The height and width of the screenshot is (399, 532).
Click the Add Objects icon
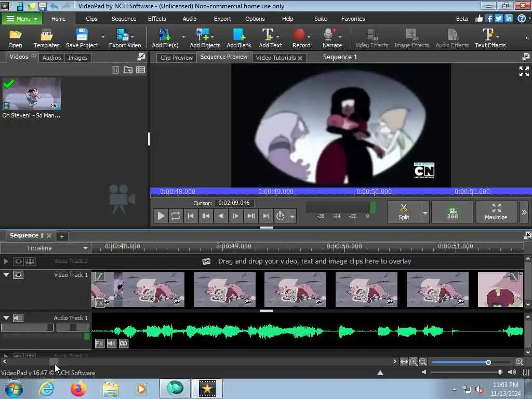pos(205,38)
